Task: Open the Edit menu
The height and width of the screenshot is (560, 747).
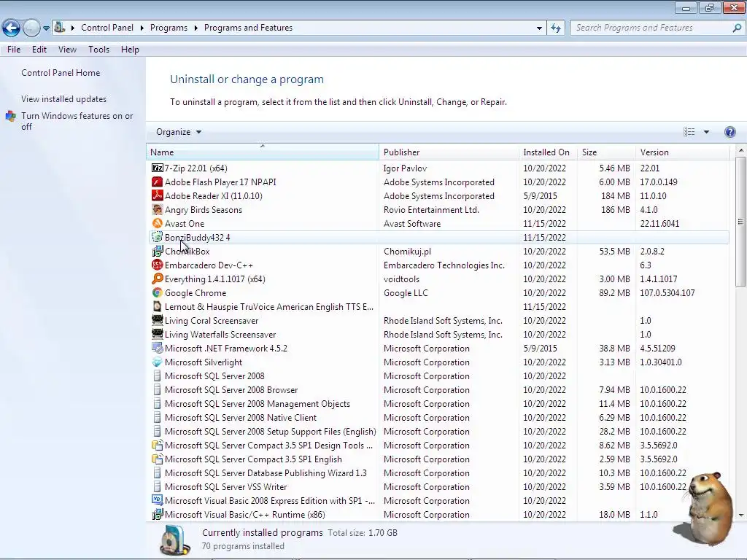Action: click(x=39, y=50)
